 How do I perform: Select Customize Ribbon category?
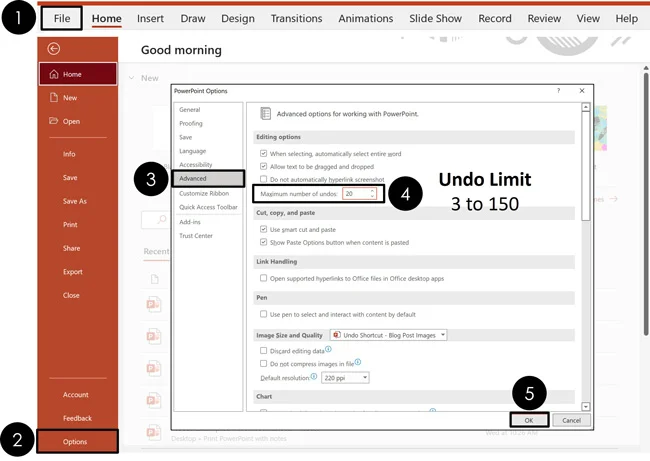tap(204, 193)
